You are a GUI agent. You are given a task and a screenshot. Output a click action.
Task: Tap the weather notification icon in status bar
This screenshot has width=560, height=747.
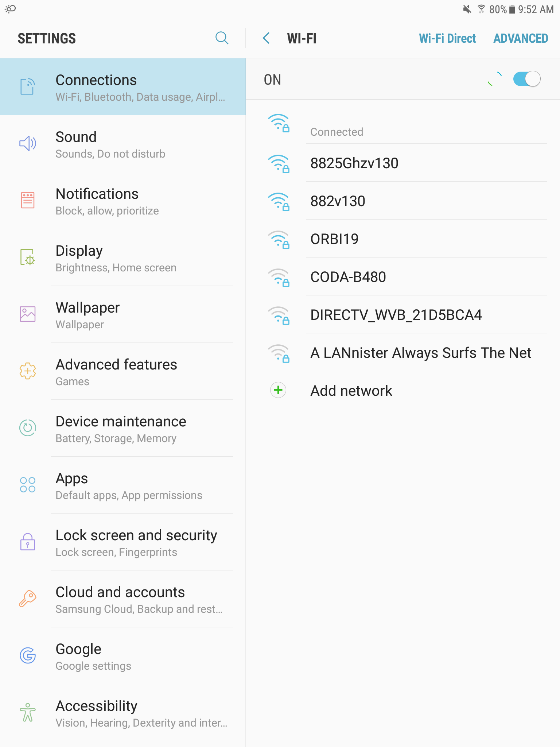pos(10,9)
